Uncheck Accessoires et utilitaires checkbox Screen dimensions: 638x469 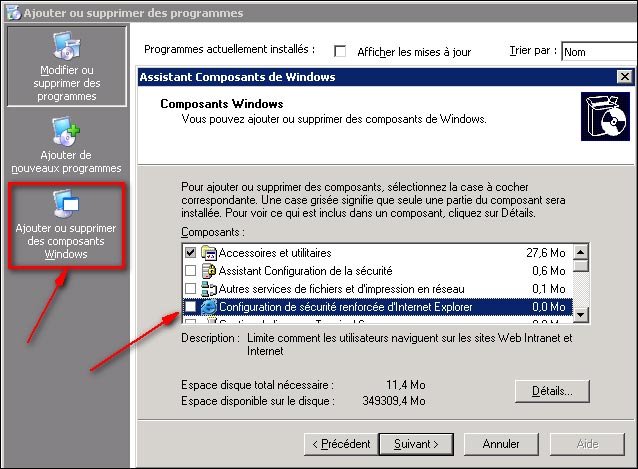point(190,253)
